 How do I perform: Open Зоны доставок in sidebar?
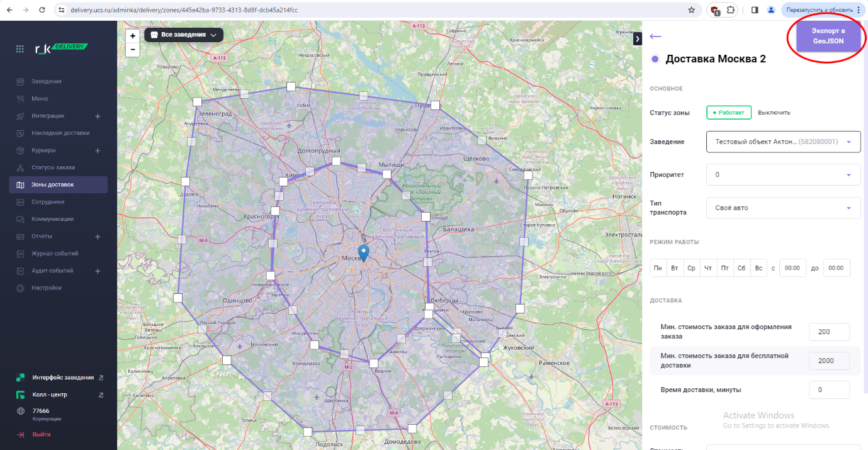click(x=53, y=184)
